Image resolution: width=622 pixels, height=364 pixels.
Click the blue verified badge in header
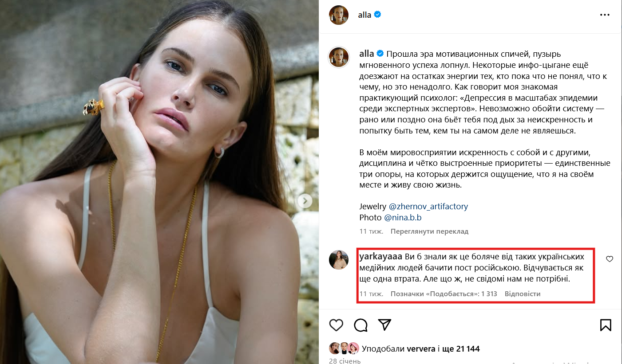[x=378, y=15]
